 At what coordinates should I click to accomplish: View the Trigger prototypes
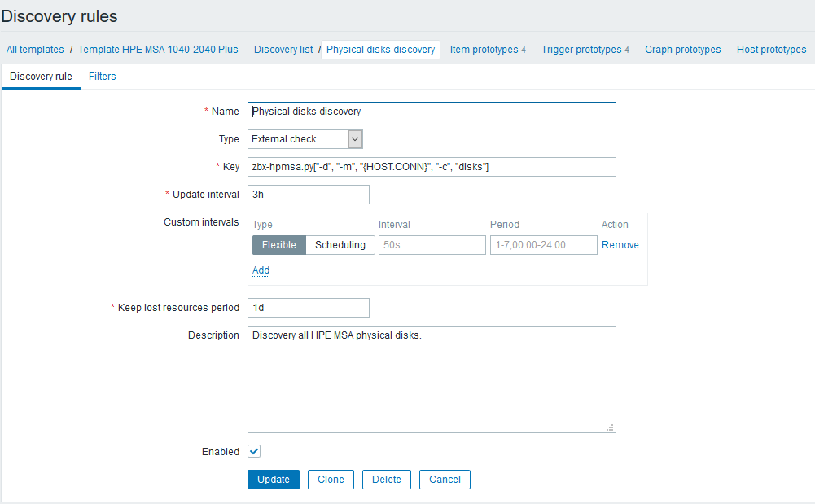[581, 49]
